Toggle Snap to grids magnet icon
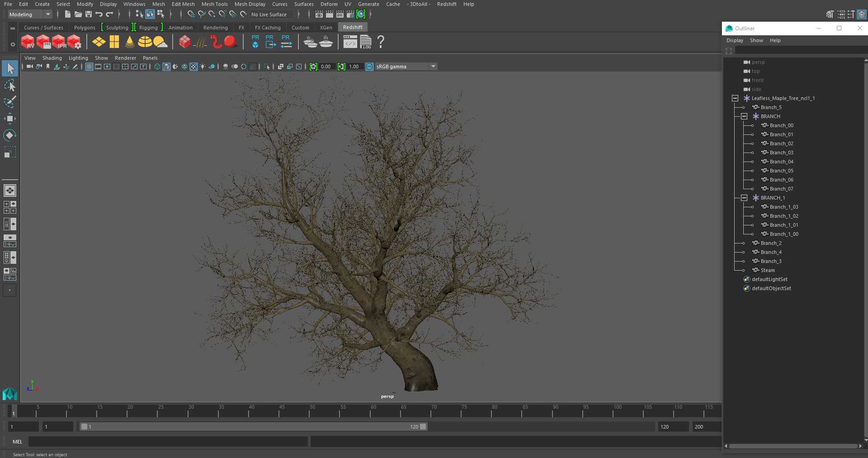This screenshot has height=458, width=868. click(191, 14)
